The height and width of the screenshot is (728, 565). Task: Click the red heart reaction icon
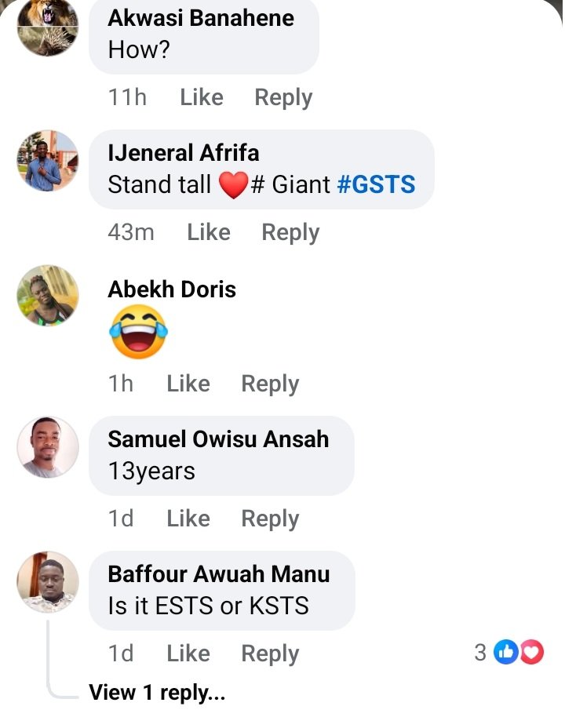pos(531,652)
